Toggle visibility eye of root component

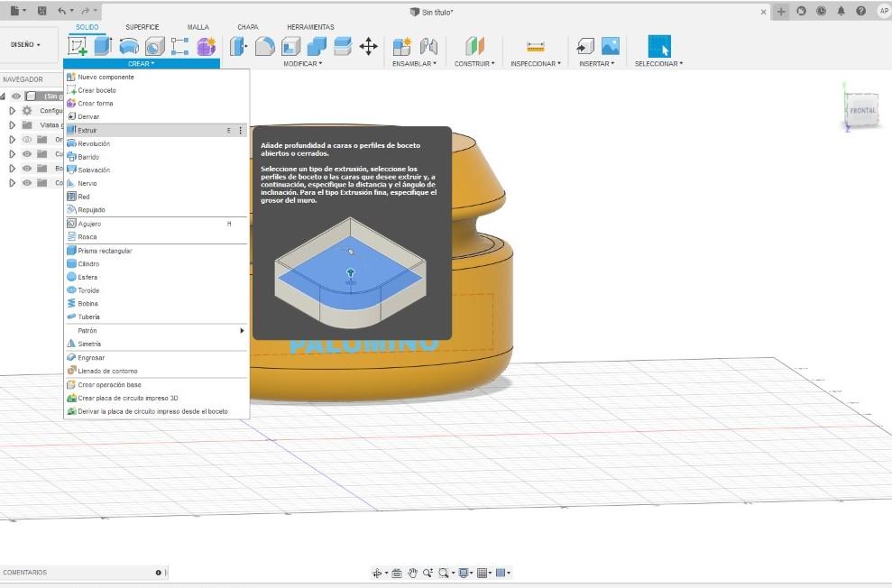click(x=16, y=96)
